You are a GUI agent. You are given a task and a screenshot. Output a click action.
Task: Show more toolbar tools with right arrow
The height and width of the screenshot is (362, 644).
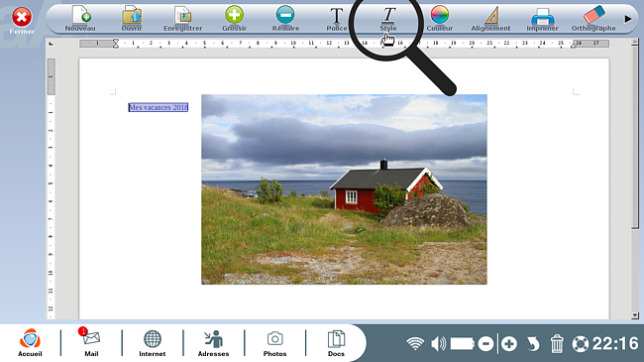pos(627,19)
